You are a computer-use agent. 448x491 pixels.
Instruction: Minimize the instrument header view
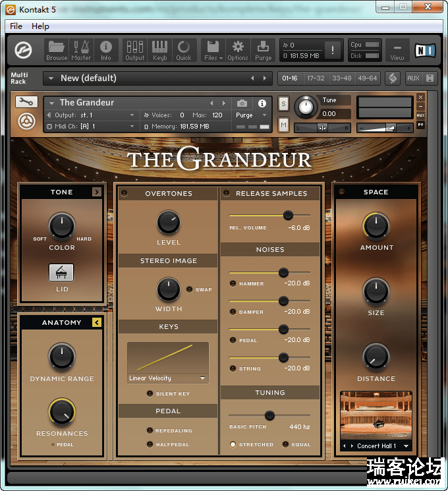[420, 106]
